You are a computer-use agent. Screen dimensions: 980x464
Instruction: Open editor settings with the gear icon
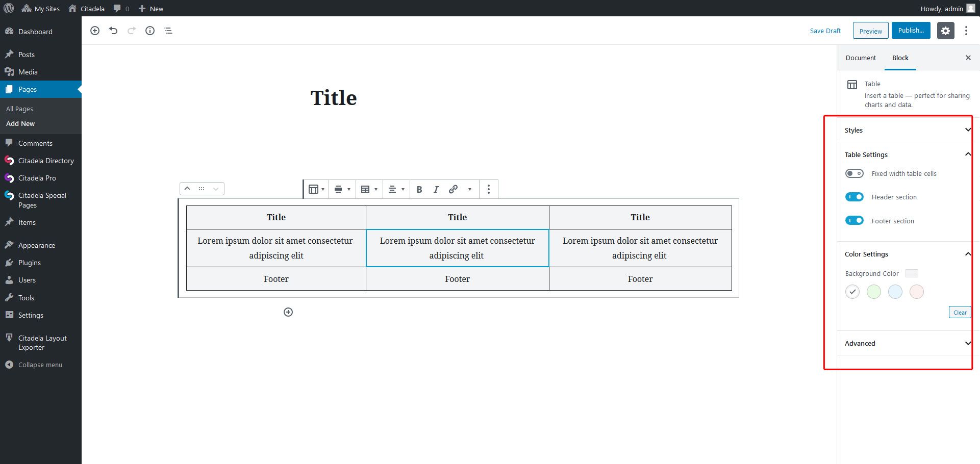pos(945,31)
